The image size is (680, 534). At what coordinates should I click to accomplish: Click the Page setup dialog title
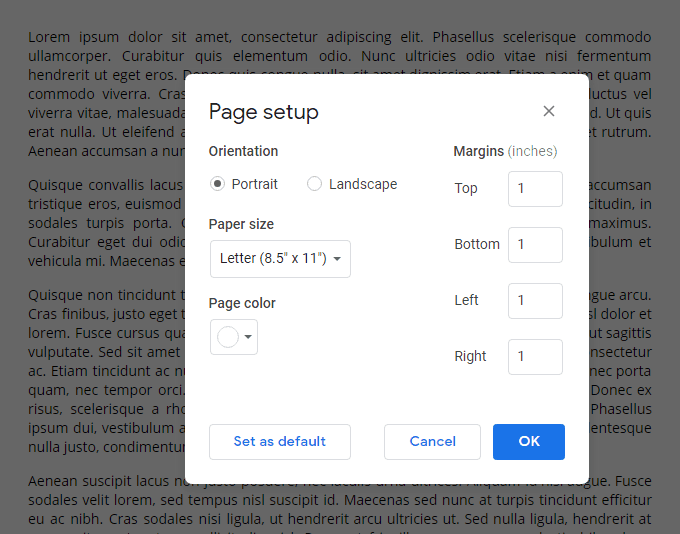pos(264,112)
